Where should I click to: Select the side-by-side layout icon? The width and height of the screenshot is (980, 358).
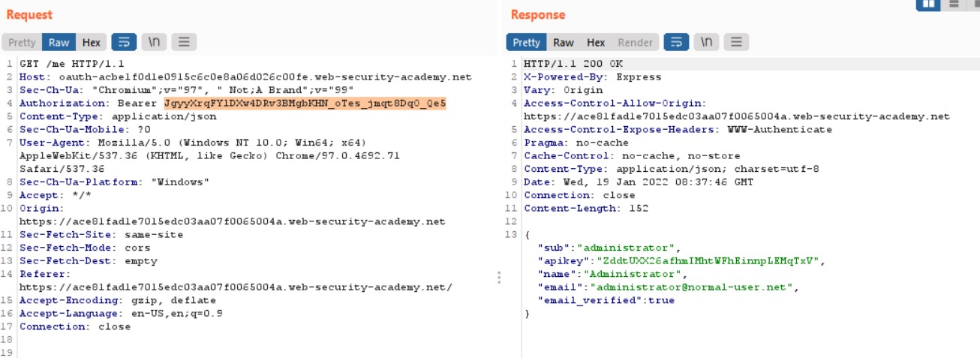[x=929, y=4]
